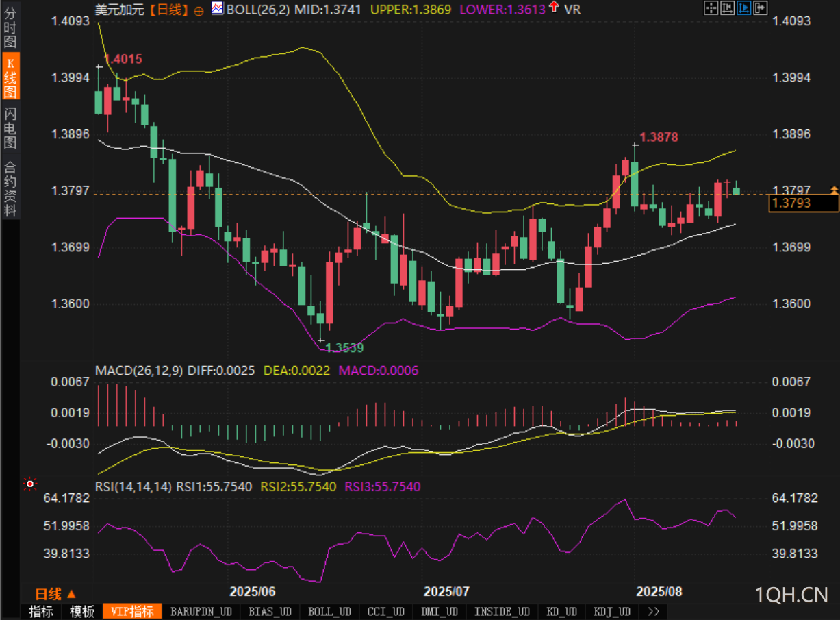Open the 日线 period selector at bottom-left

pos(55,594)
